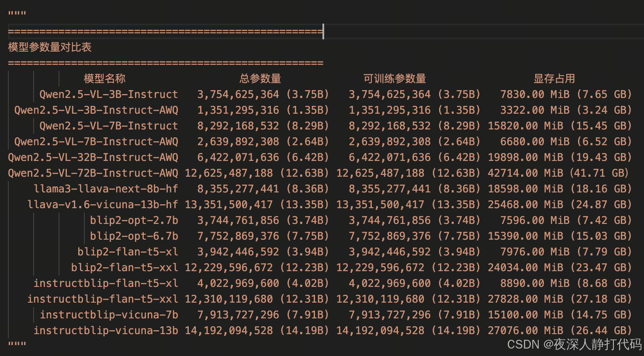Image resolution: width=644 pixels, height=356 pixels.
Task: Click total params 6,422,071,636 (6.42B) in 总参数量 column
Action: tap(263, 157)
